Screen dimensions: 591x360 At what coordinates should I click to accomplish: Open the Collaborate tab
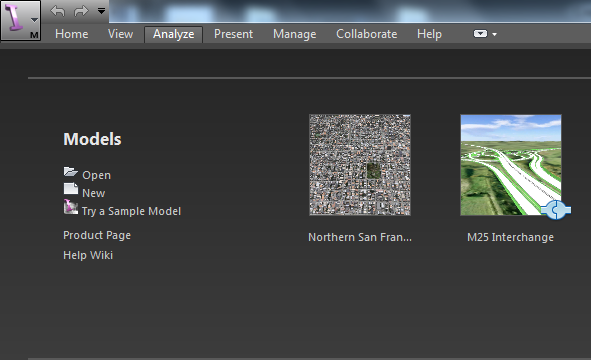pyautogui.click(x=366, y=34)
